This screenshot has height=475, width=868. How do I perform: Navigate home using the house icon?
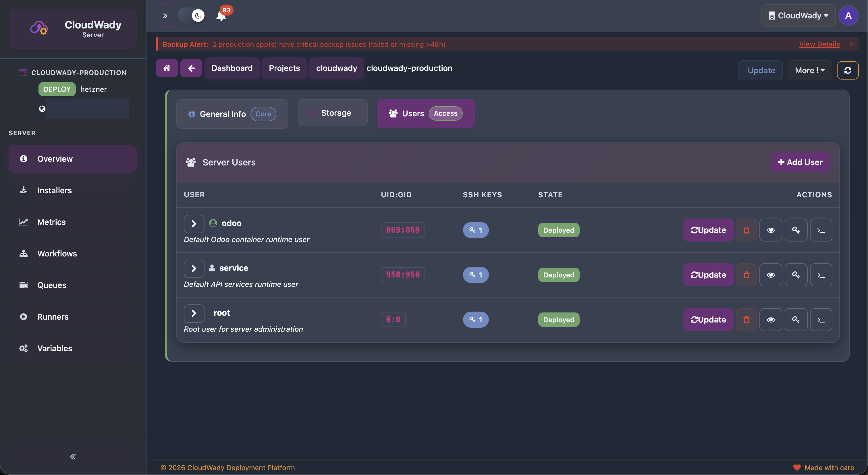[167, 68]
